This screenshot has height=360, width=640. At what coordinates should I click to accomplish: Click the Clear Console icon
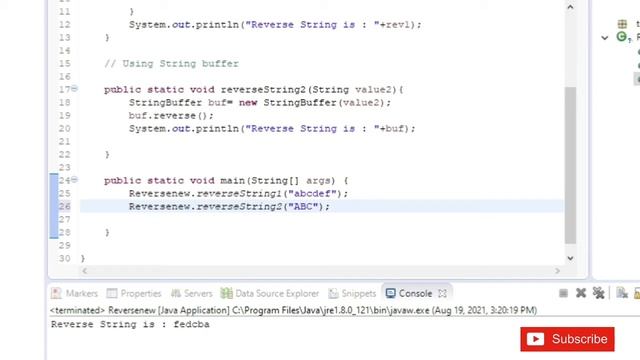(x=622, y=293)
